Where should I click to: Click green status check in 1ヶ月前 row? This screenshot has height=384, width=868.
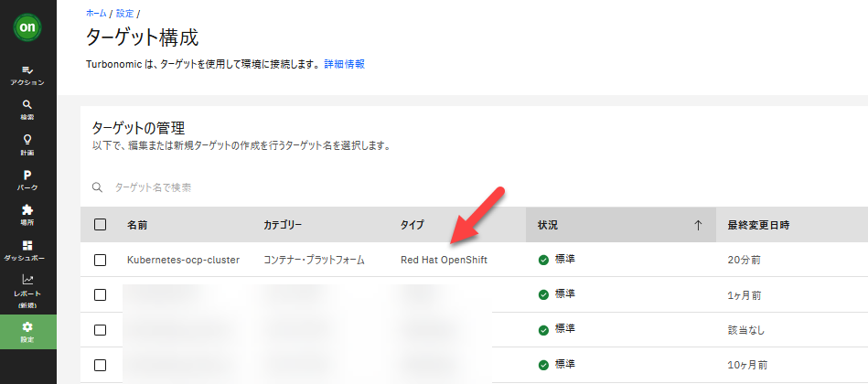click(x=543, y=295)
